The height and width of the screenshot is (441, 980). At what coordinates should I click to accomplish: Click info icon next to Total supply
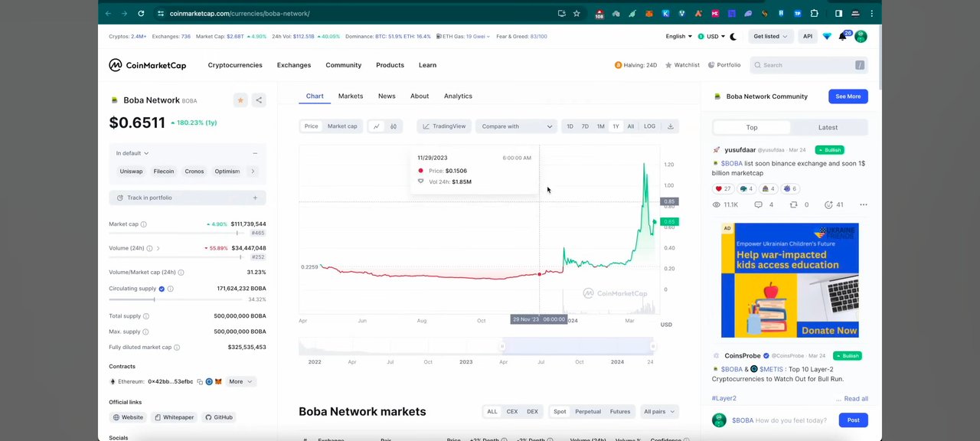146,316
